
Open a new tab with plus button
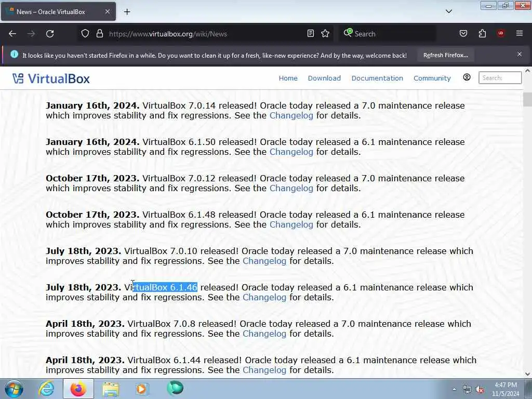(127, 12)
